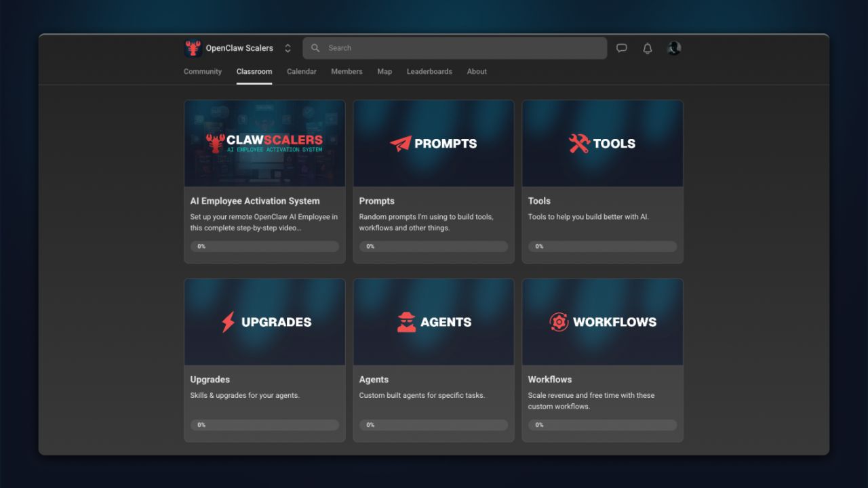Click the paper plane Prompts icon
The height and width of the screenshot is (488, 868).
(x=400, y=144)
